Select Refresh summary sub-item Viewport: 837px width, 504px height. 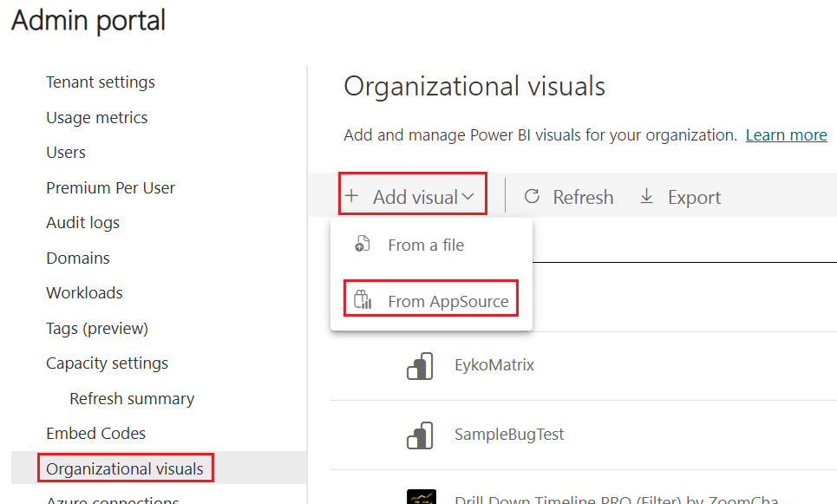point(132,399)
